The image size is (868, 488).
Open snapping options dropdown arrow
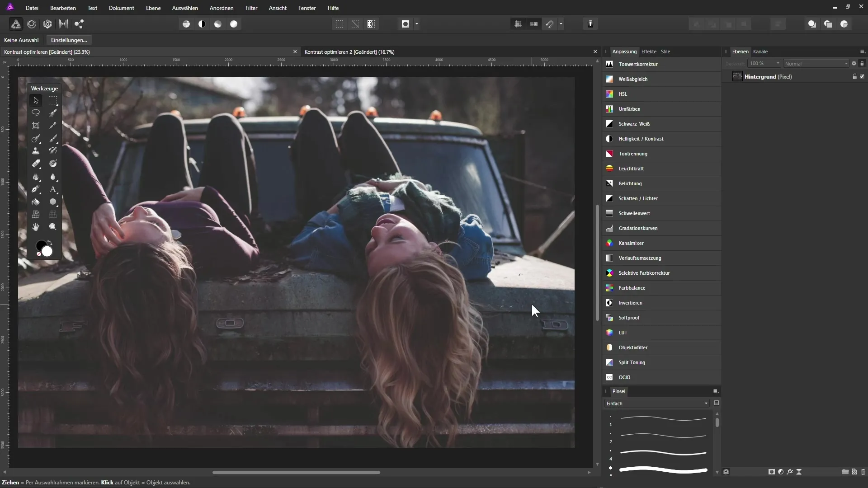coord(561,24)
